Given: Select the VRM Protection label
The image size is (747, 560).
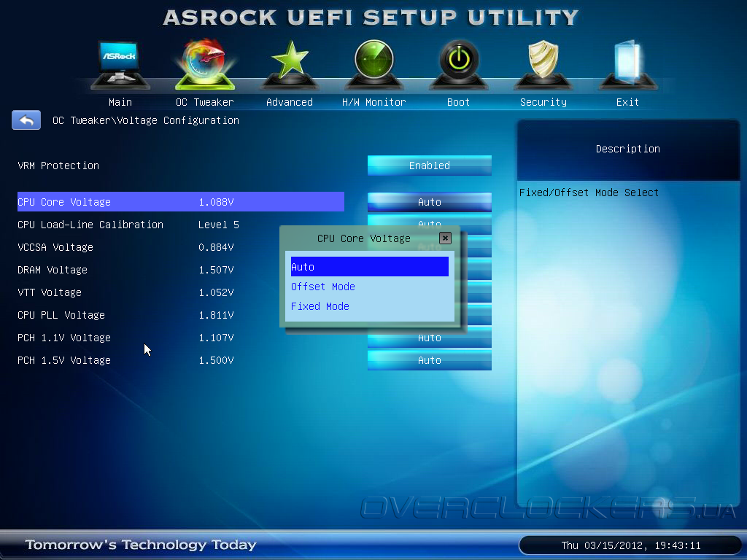Looking at the screenshot, I should [x=58, y=166].
